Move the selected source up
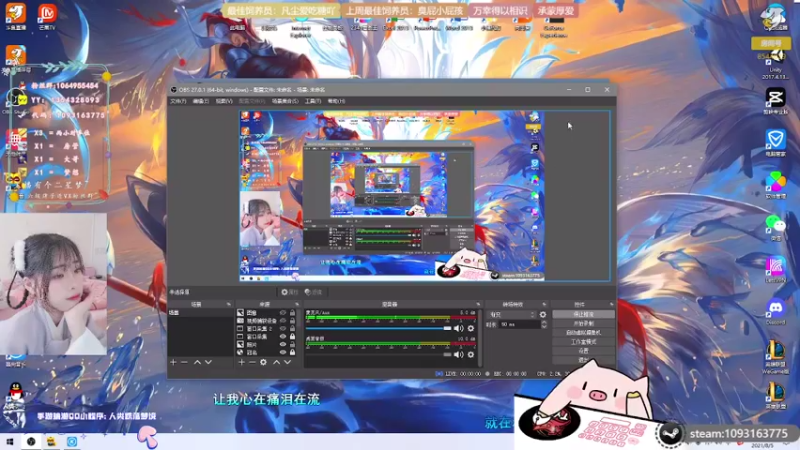 [277, 362]
